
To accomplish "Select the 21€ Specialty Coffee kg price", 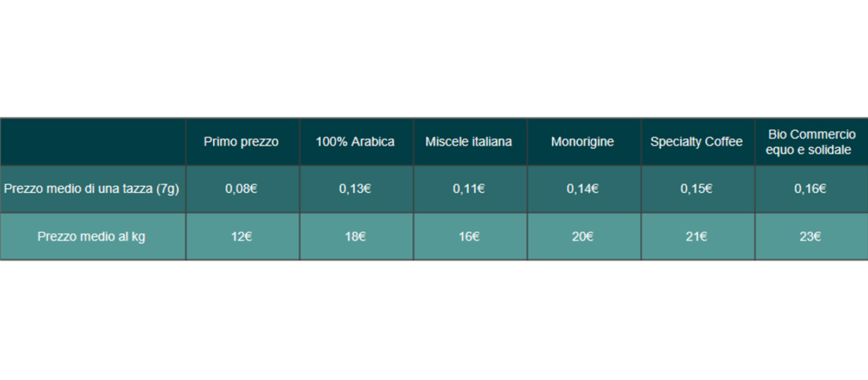I will coord(698,236).
